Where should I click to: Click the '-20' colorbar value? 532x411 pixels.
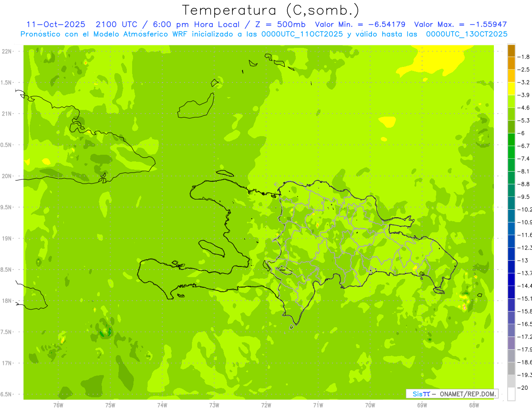[x=523, y=388]
